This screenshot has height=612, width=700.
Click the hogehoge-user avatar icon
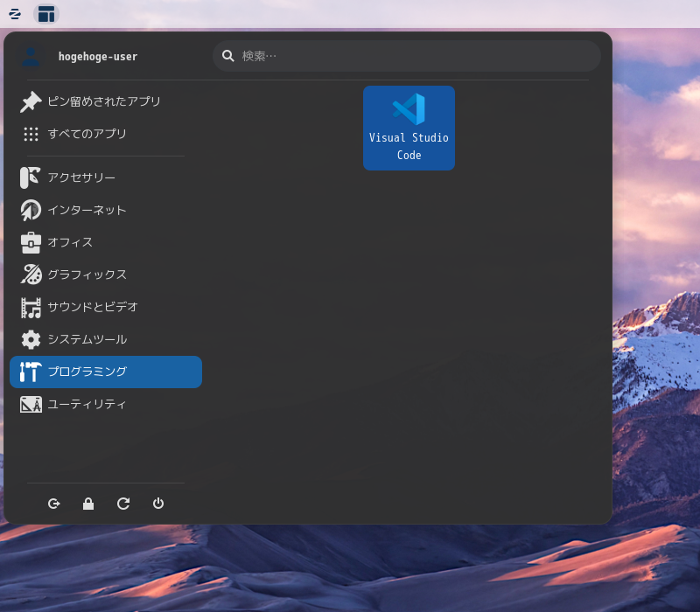(x=31, y=57)
